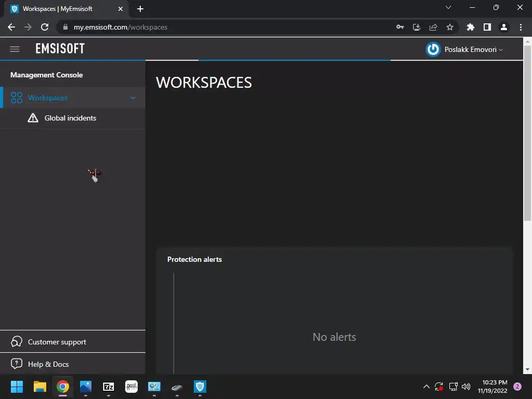View site information lock icon
The image size is (532, 399).
click(65, 27)
